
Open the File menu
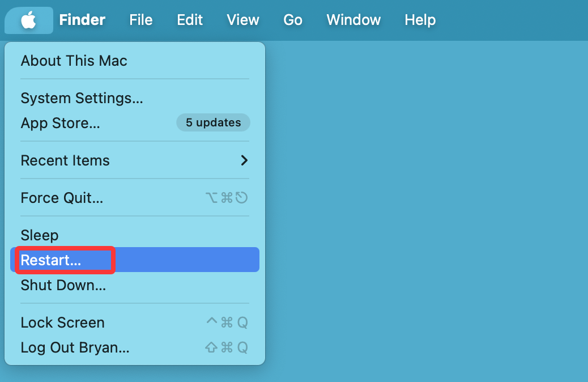point(140,20)
